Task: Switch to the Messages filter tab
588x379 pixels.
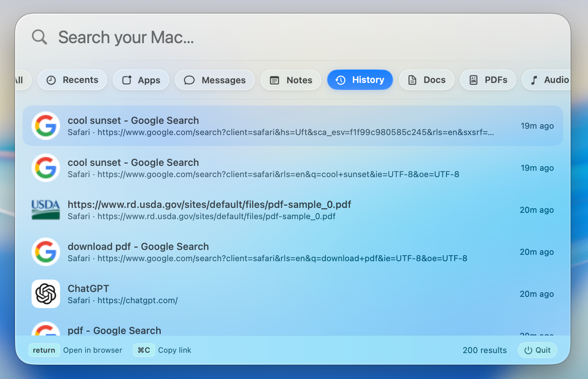Action: coord(214,80)
